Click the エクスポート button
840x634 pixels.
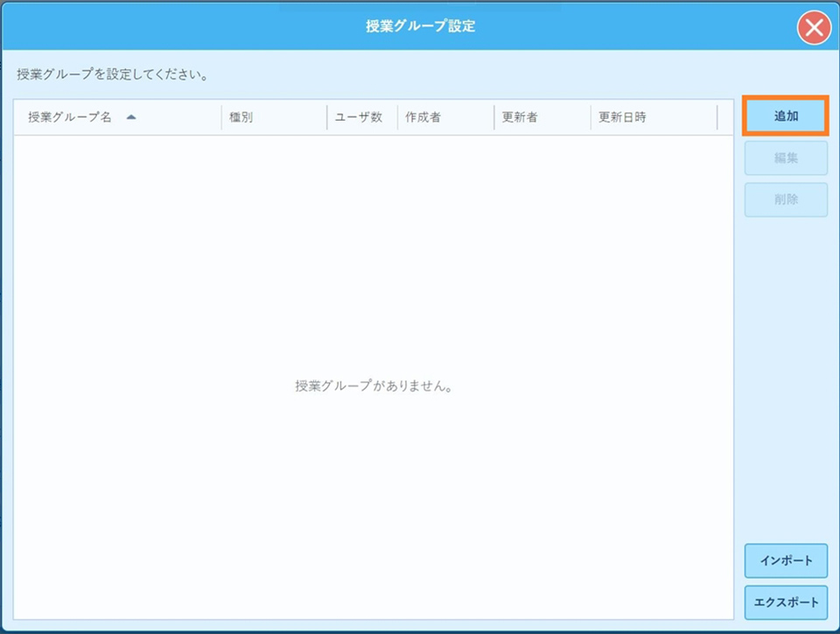tap(785, 602)
